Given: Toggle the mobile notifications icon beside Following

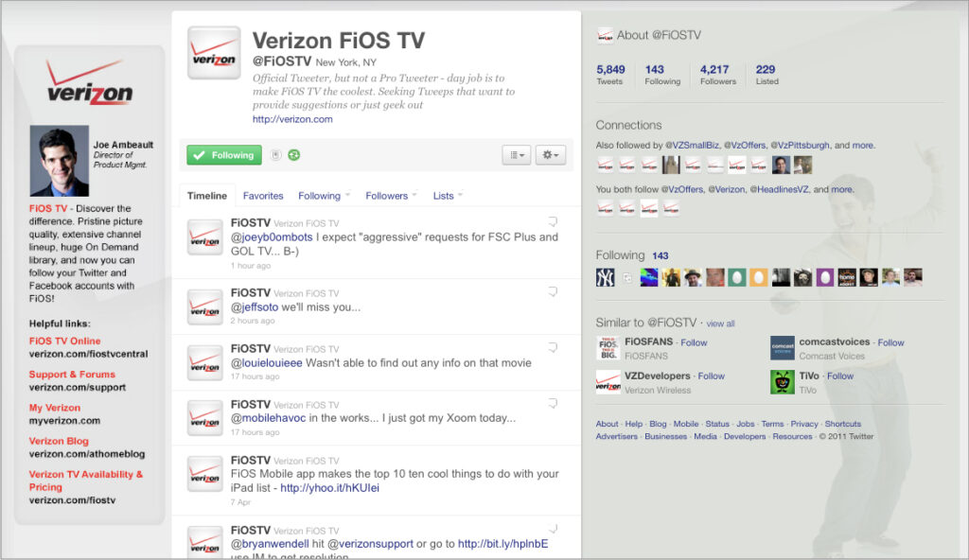Looking at the screenshot, I should click(276, 155).
